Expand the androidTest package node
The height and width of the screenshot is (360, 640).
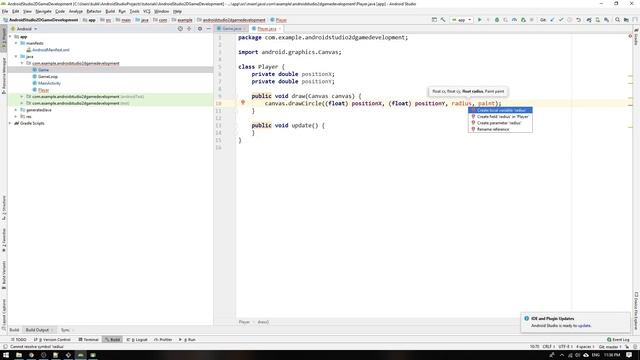(22, 96)
